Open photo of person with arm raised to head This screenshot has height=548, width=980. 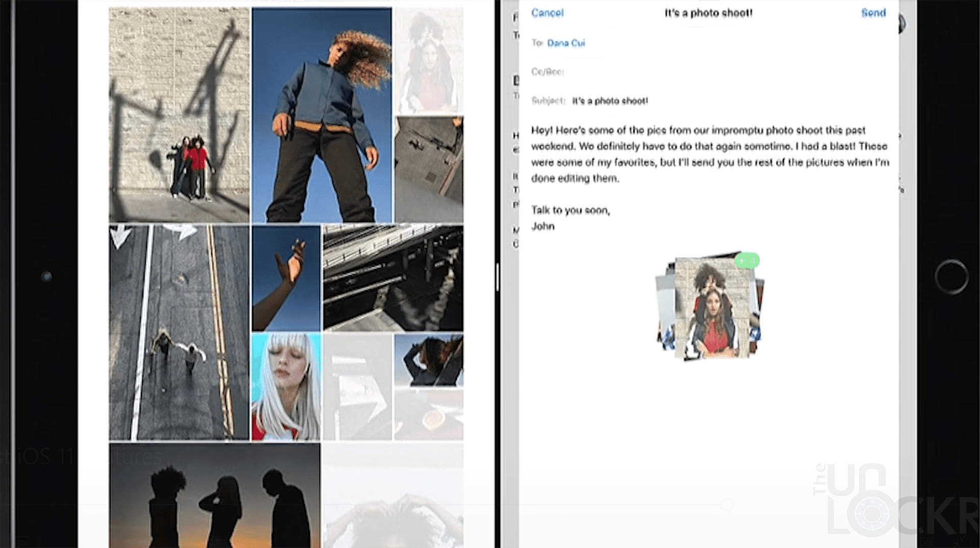[429, 360]
